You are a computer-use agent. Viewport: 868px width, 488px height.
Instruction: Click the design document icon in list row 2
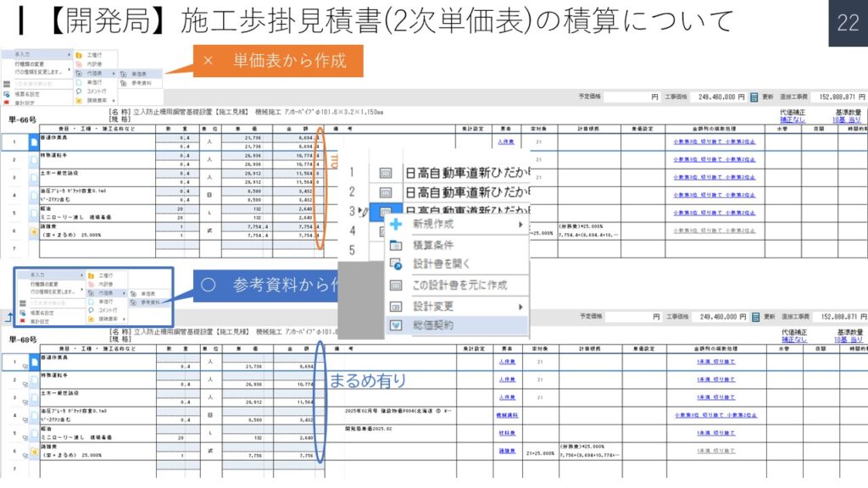386,191
